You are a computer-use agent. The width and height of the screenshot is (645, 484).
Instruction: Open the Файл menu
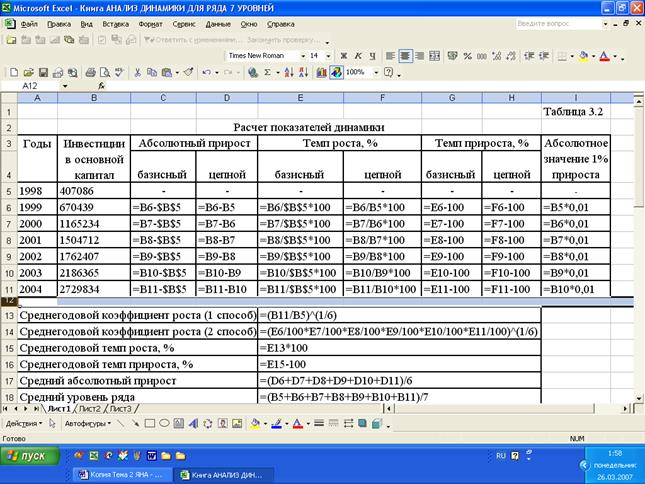coord(29,24)
